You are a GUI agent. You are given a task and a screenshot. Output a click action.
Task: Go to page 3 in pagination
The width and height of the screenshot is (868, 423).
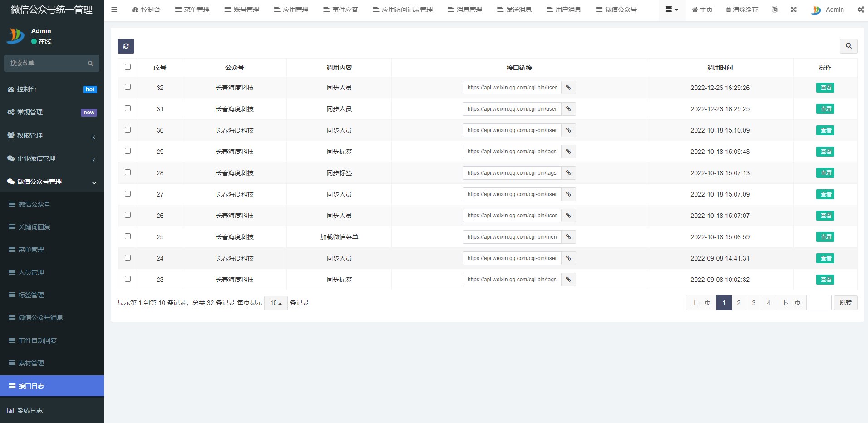click(x=754, y=303)
